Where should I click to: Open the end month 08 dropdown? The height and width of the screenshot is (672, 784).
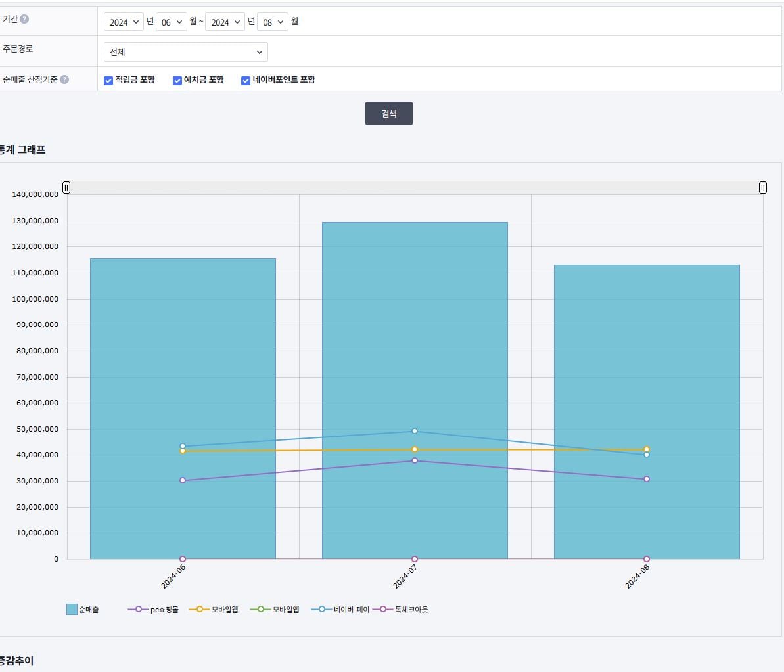(x=273, y=22)
